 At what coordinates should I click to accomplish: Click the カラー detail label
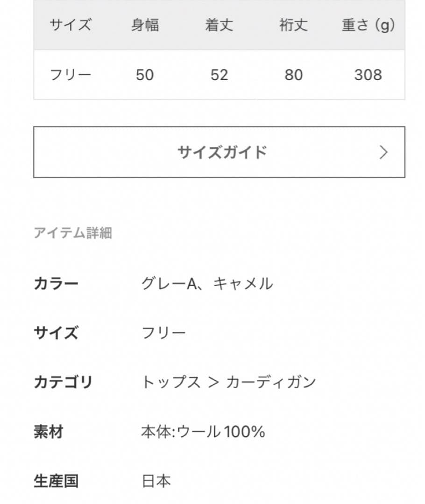coord(56,283)
